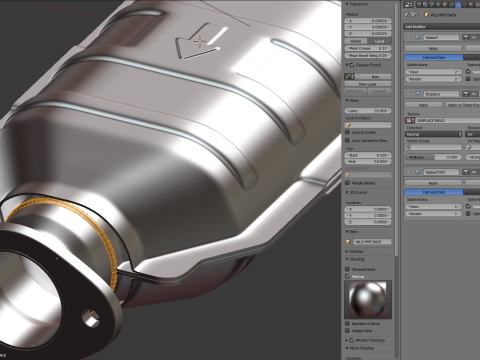Enable the Hidden Wire checkbox
Screen dimensions: 480x360
pyautogui.click(x=347, y=331)
